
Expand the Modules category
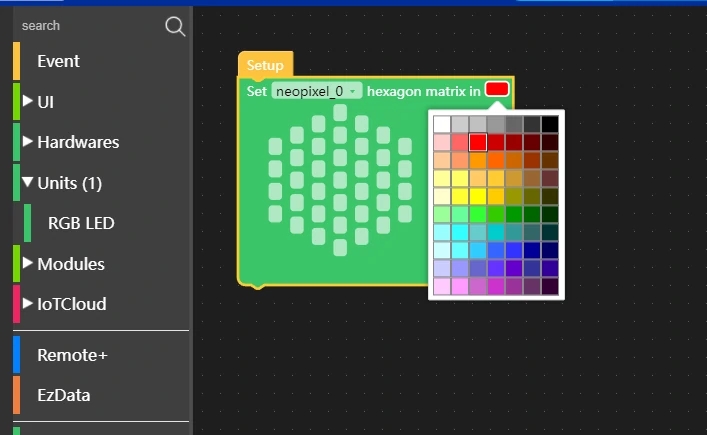tap(70, 264)
